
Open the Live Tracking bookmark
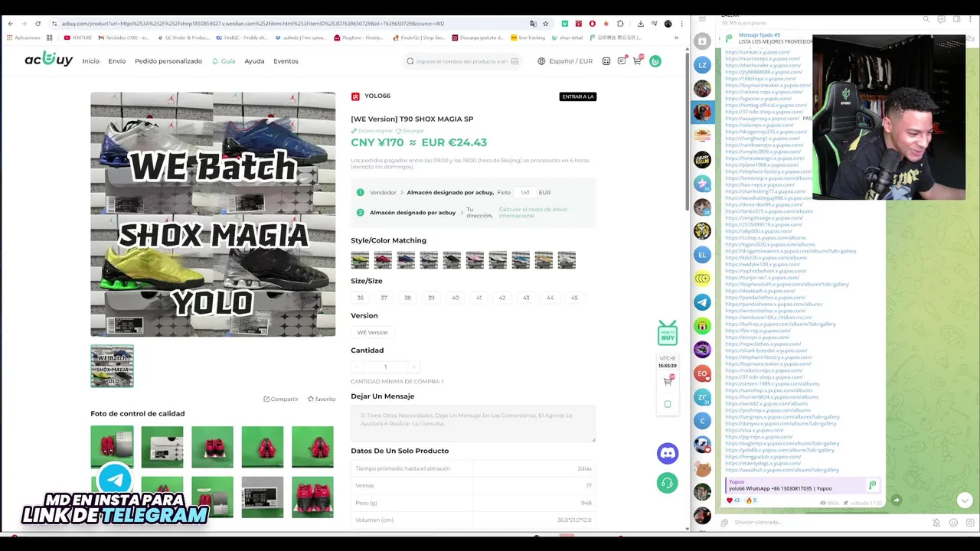pyautogui.click(x=528, y=37)
